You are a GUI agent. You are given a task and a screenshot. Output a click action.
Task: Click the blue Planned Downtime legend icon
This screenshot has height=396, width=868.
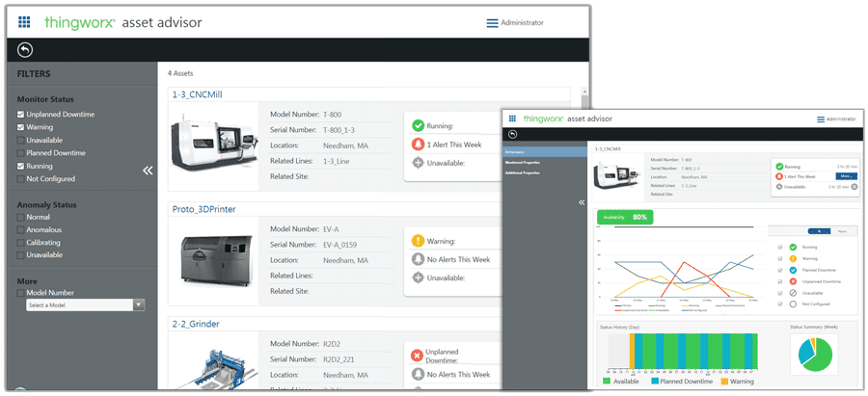pyautogui.click(x=793, y=270)
